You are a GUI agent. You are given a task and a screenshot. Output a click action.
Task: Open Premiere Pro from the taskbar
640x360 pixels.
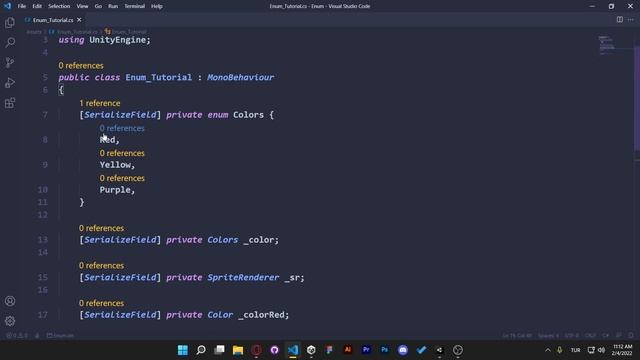click(x=366, y=350)
